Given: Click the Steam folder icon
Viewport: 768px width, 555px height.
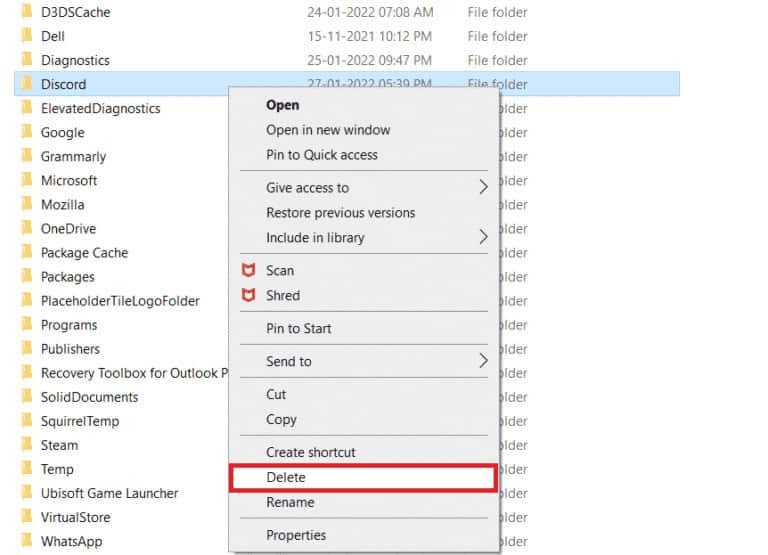Looking at the screenshot, I should 27,444.
